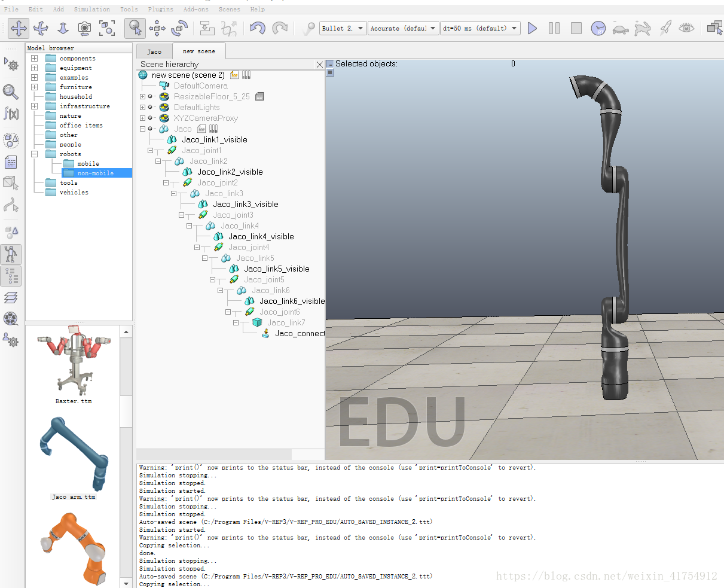This screenshot has width=724, height=588.
Task: Select the mobile folder under robots
Action: click(88, 163)
